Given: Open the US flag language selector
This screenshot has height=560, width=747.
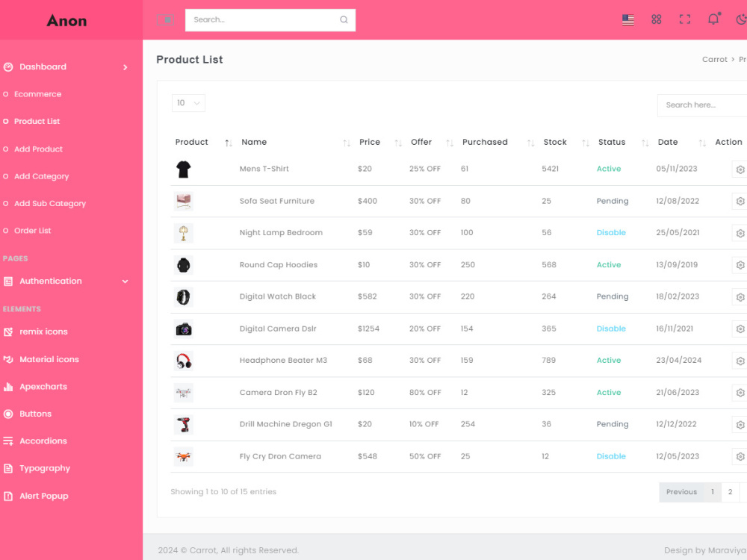Looking at the screenshot, I should [x=628, y=19].
